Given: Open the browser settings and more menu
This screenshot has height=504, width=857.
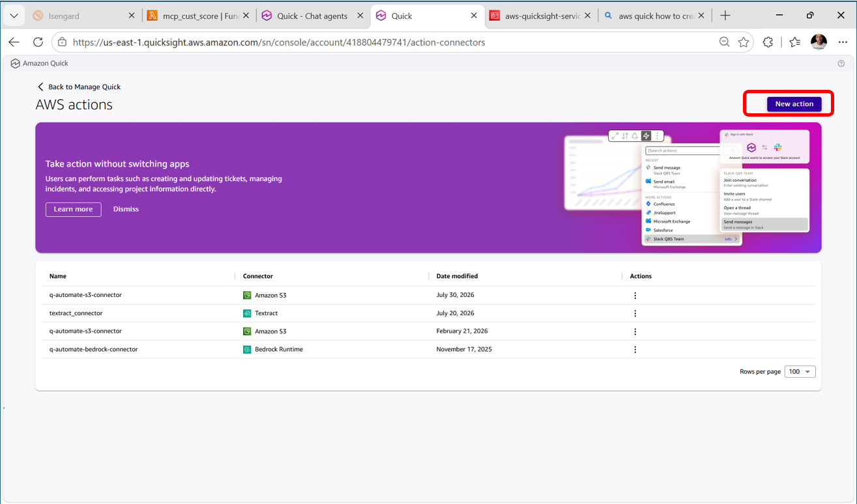Looking at the screenshot, I should [843, 42].
